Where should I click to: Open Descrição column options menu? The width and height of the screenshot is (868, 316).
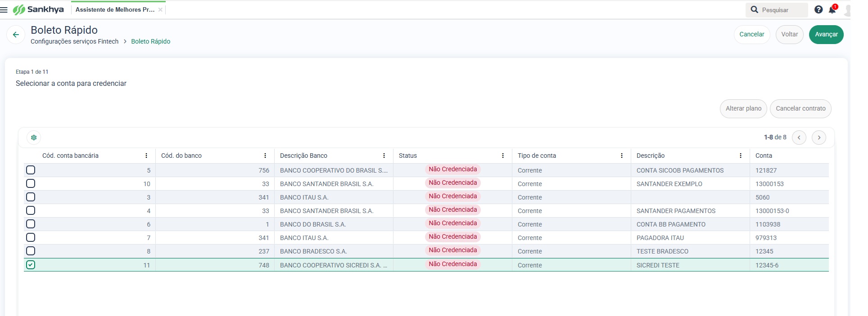pyautogui.click(x=741, y=156)
